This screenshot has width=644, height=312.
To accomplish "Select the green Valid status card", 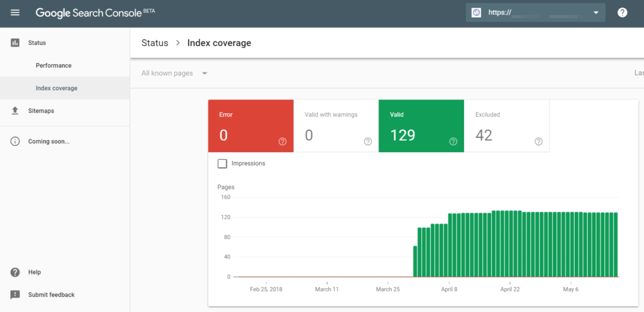I will pyautogui.click(x=421, y=126).
